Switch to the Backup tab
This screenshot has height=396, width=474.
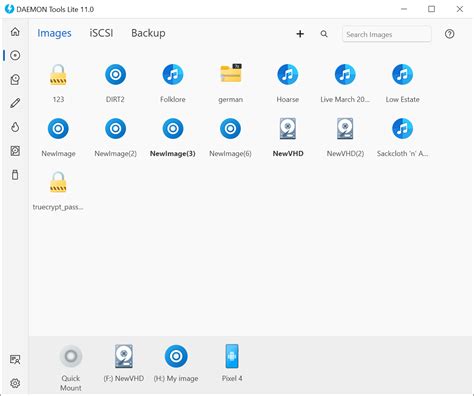(x=148, y=33)
